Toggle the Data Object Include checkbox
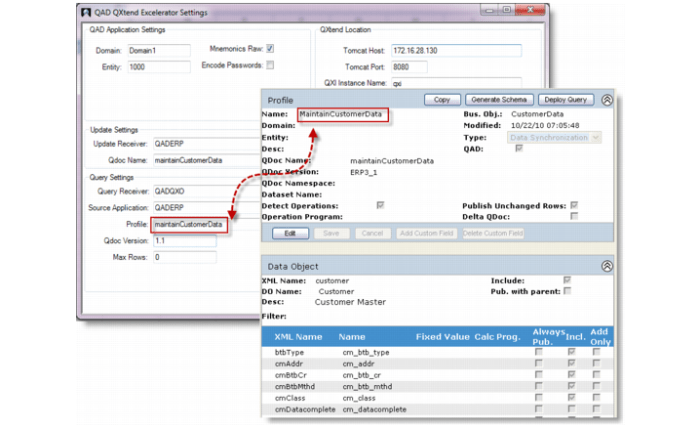This screenshot has height=428, width=700. pos(567,280)
